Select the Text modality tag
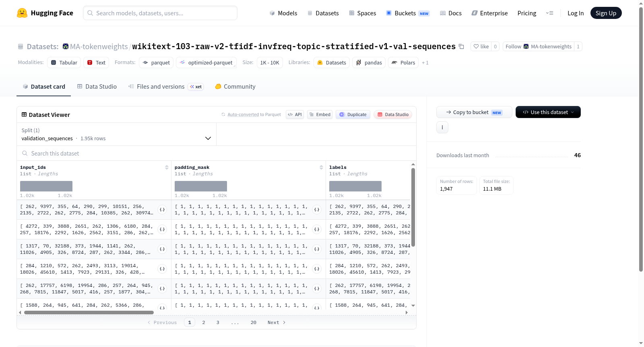644x347 pixels. (96, 62)
